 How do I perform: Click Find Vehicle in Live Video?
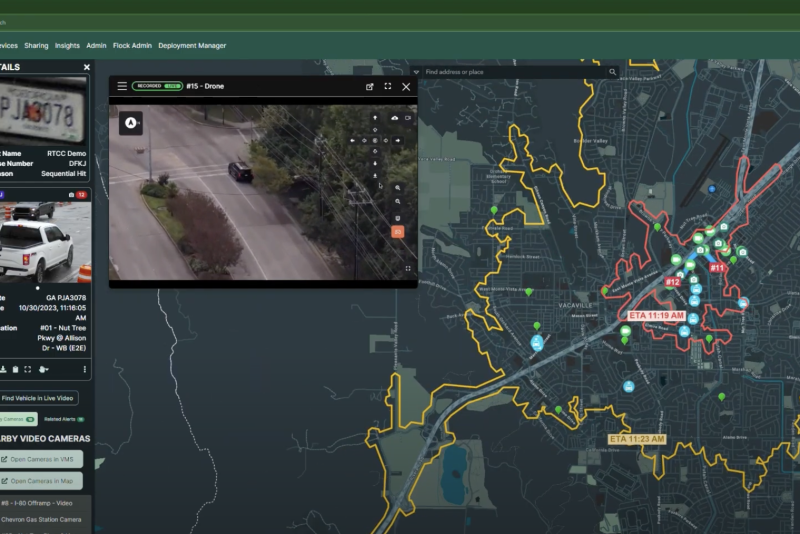38,398
